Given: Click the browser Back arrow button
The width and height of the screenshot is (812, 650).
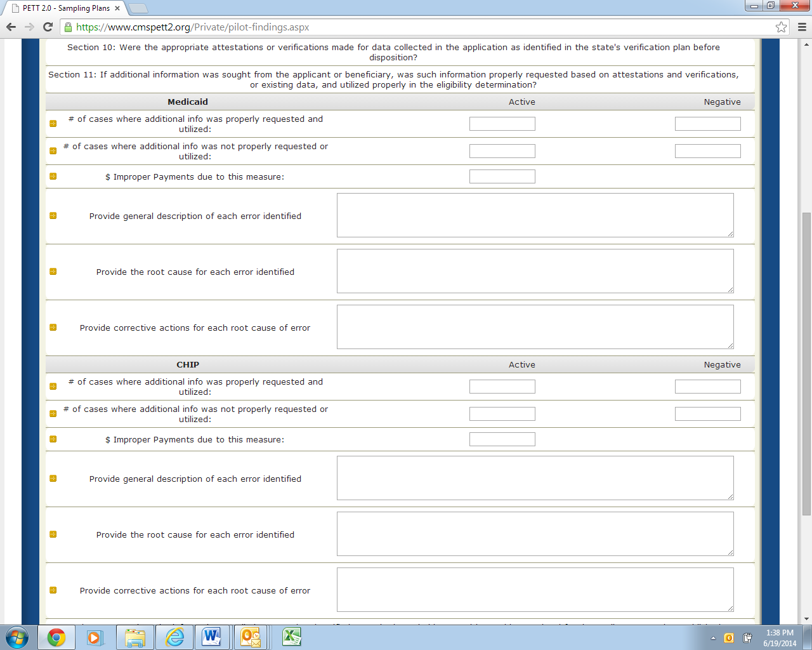Looking at the screenshot, I should (x=11, y=27).
